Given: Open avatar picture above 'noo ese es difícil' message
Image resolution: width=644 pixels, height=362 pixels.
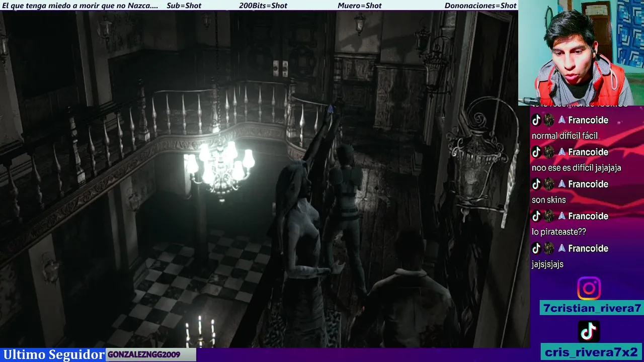Looking at the screenshot, I should click(x=549, y=152).
